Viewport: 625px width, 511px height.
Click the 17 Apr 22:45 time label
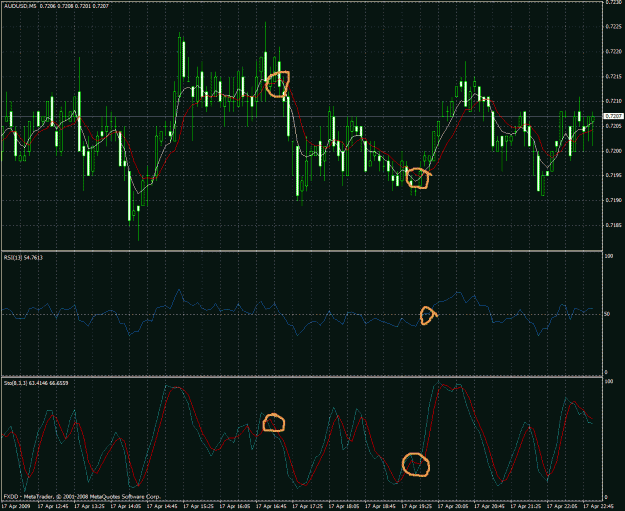click(599, 507)
